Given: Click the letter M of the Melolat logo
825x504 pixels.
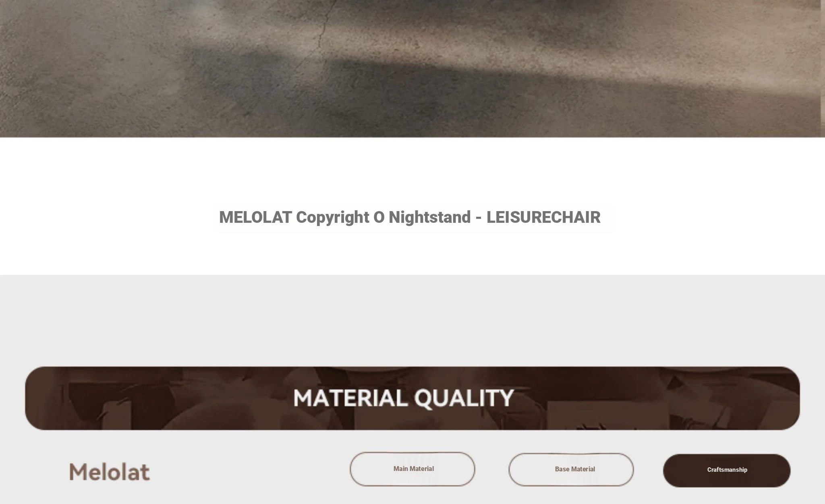Looking at the screenshot, I should coord(78,472).
